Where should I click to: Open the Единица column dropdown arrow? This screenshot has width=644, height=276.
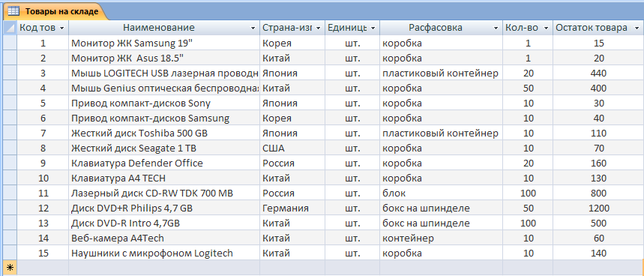click(x=373, y=28)
